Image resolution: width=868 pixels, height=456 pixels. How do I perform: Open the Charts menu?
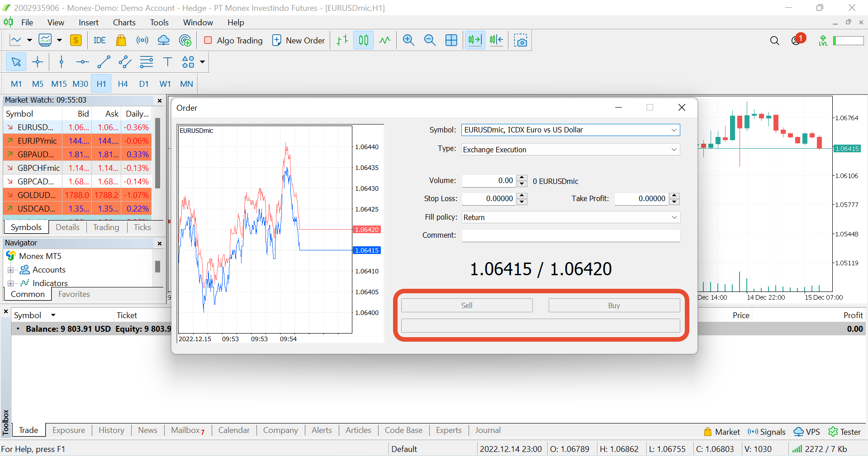point(124,22)
